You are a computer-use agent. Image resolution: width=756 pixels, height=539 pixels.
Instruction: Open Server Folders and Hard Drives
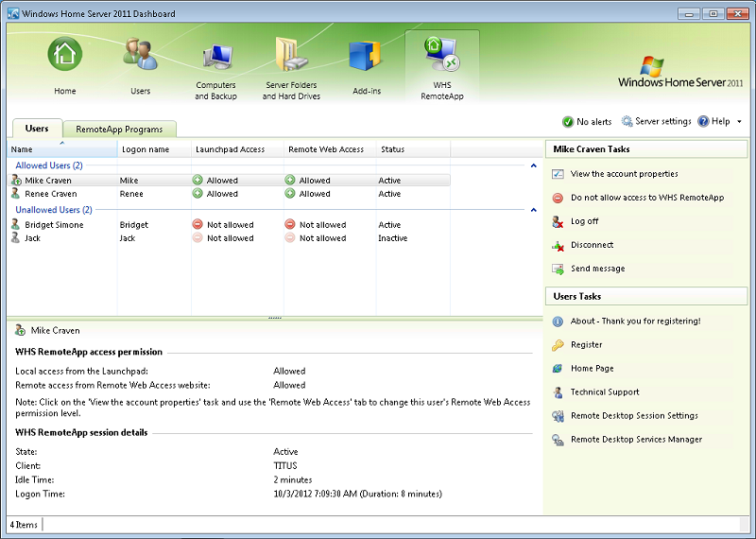tap(291, 69)
